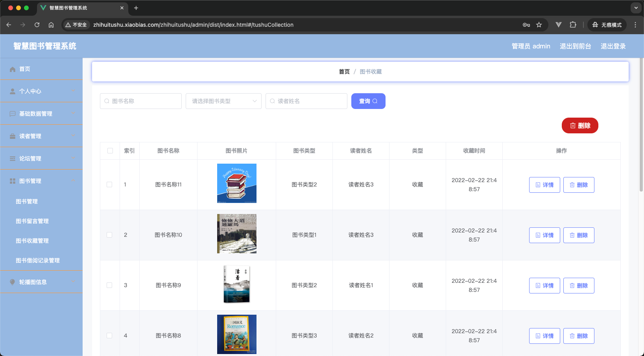Click the red 删除 batch delete button

[580, 125]
